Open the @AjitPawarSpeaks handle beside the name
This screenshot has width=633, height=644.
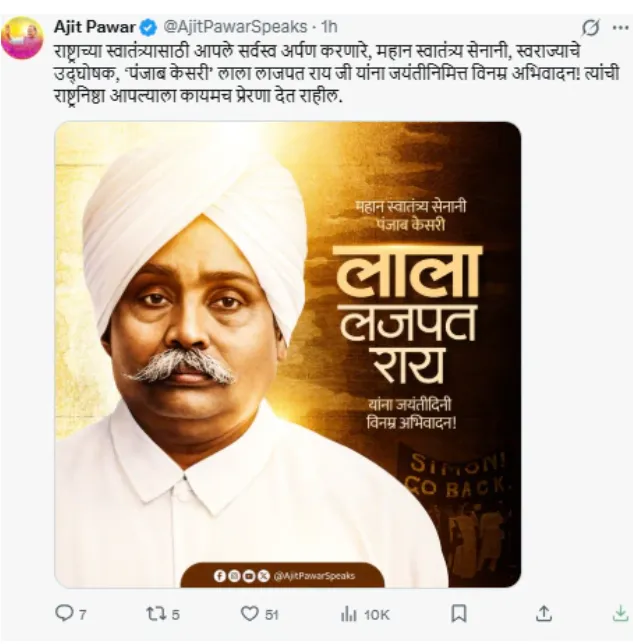coord(235,27)
